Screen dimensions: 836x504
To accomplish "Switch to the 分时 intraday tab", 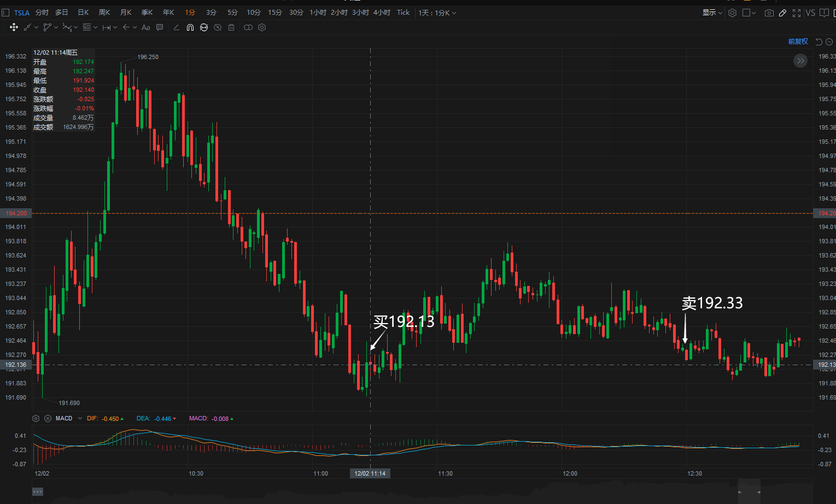I will [42, 13].
